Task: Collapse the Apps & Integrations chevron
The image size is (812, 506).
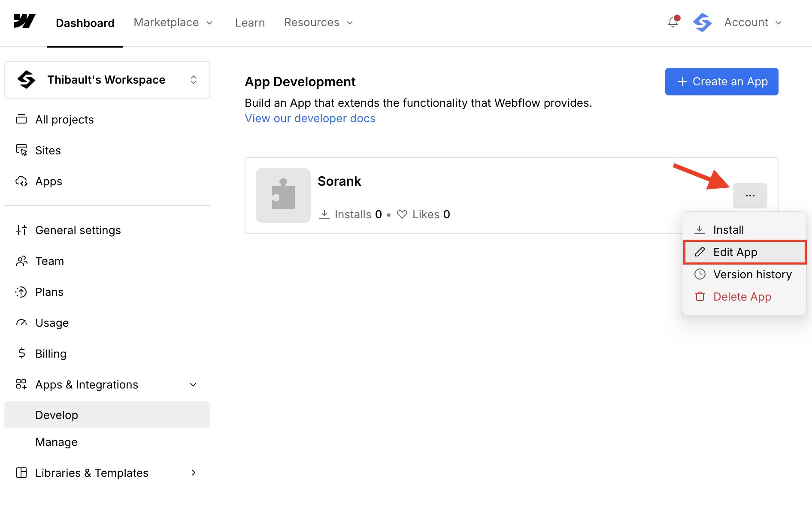Action: (193, 385)
